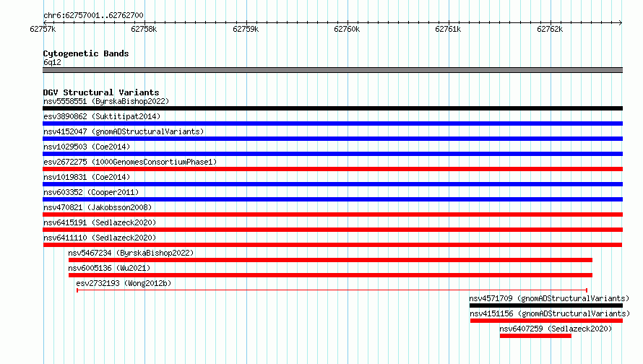643x364 pixels.
Task: Open the nsv6005136 (Wu2021) label
Action: coord(109,268)
